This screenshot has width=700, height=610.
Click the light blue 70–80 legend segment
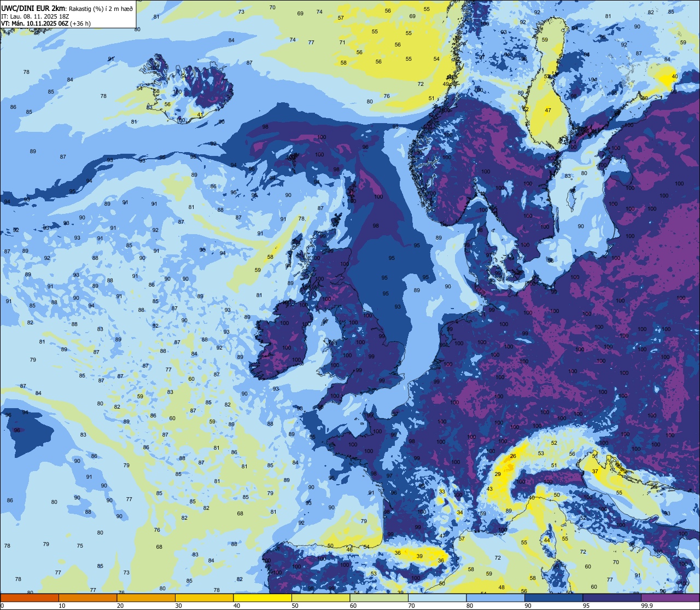tap(437, 597)
